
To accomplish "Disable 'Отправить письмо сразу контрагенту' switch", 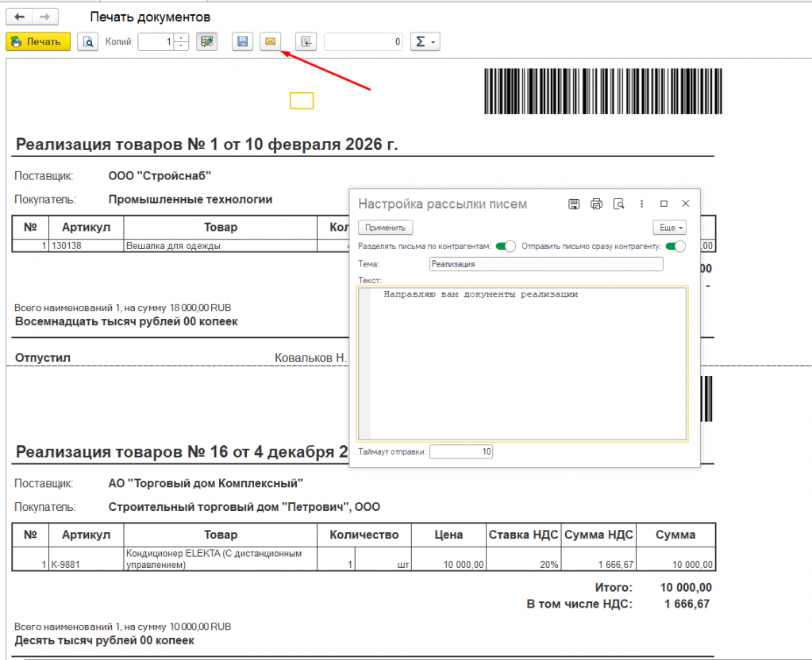I will [x=675, y=247].
